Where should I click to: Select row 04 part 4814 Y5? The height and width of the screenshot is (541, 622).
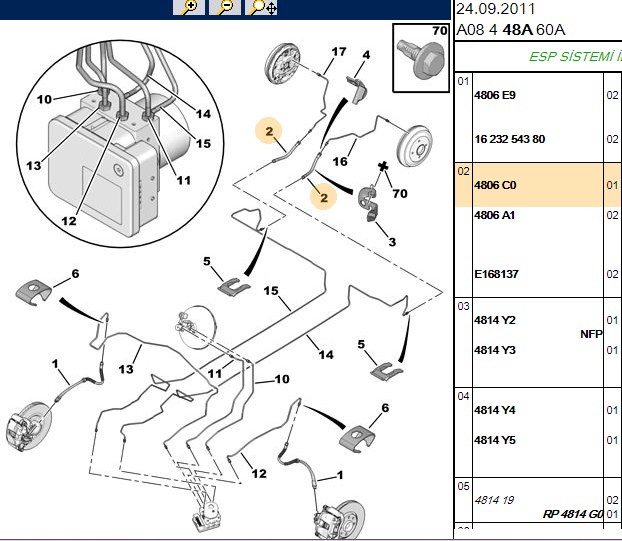coord(495,440)
